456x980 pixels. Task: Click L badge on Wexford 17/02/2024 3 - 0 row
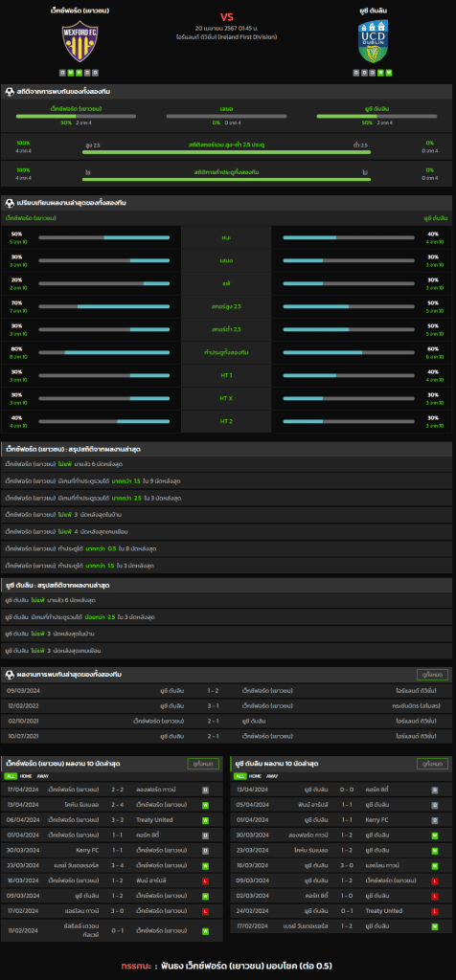205,911
